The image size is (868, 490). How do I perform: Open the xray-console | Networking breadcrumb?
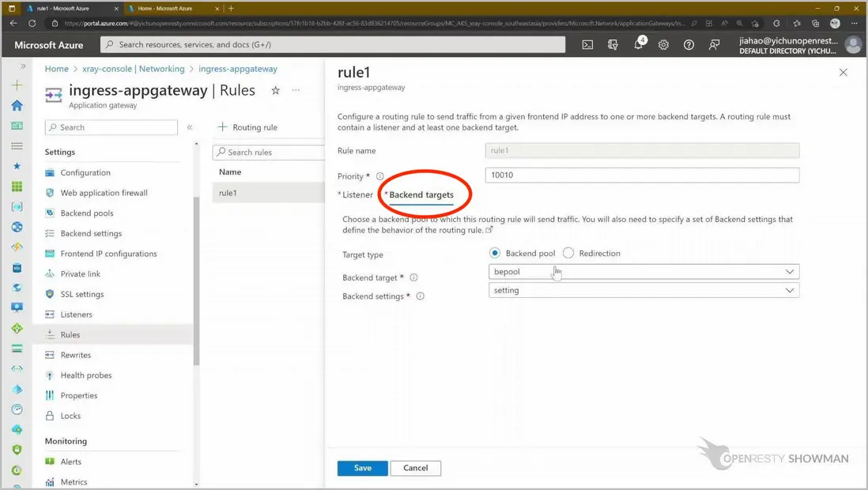tap(134, 69)
